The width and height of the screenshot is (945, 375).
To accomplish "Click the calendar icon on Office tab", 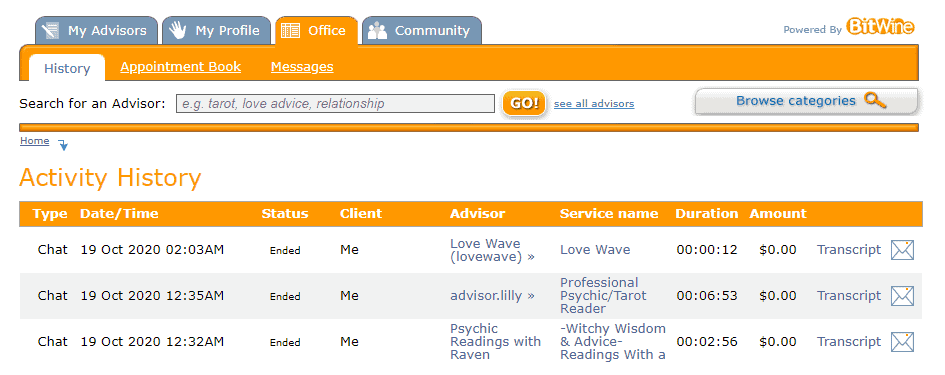I will point(290,31).
